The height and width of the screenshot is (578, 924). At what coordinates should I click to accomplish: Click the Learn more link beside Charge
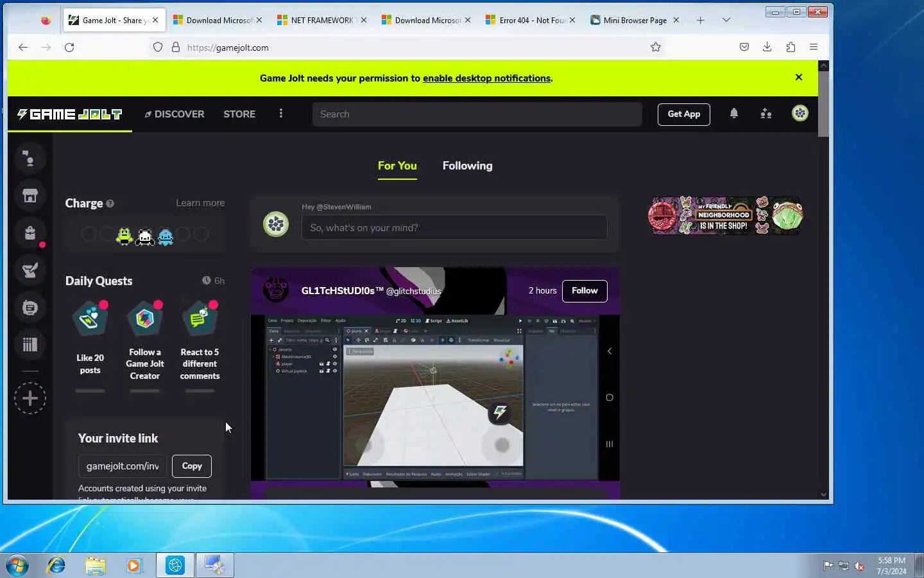200,203
